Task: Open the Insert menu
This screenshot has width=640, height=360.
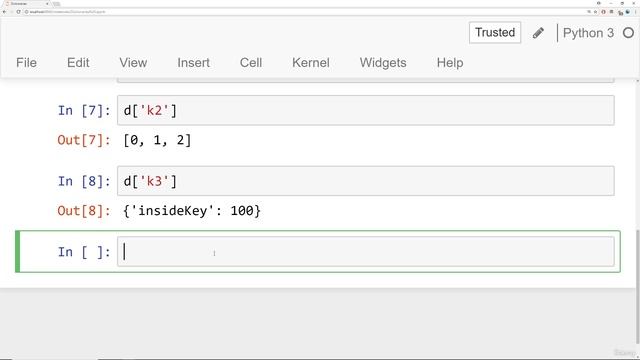Action: [193, 63]
